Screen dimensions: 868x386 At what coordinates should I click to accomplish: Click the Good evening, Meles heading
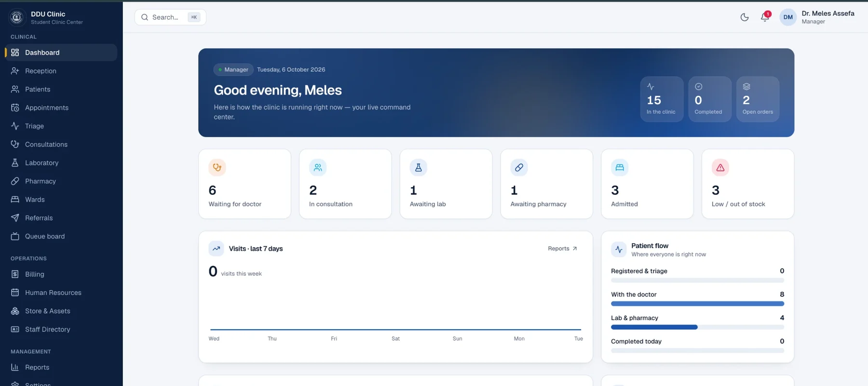coord(278,90)
